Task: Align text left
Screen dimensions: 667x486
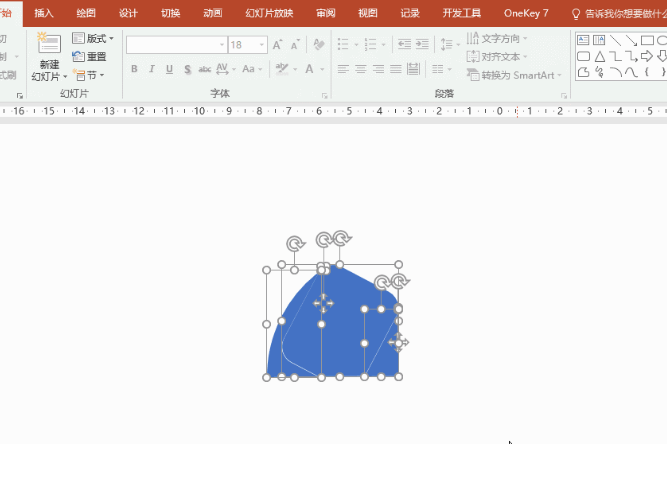Action: (x=343, y=69)
